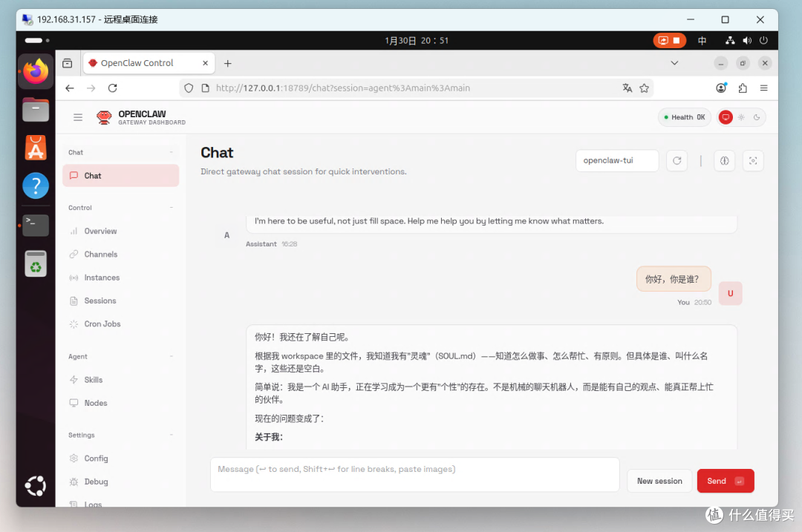Refresh the chat session
The width and height of the screenshot is (802, 532).
(x=677, y=160)
